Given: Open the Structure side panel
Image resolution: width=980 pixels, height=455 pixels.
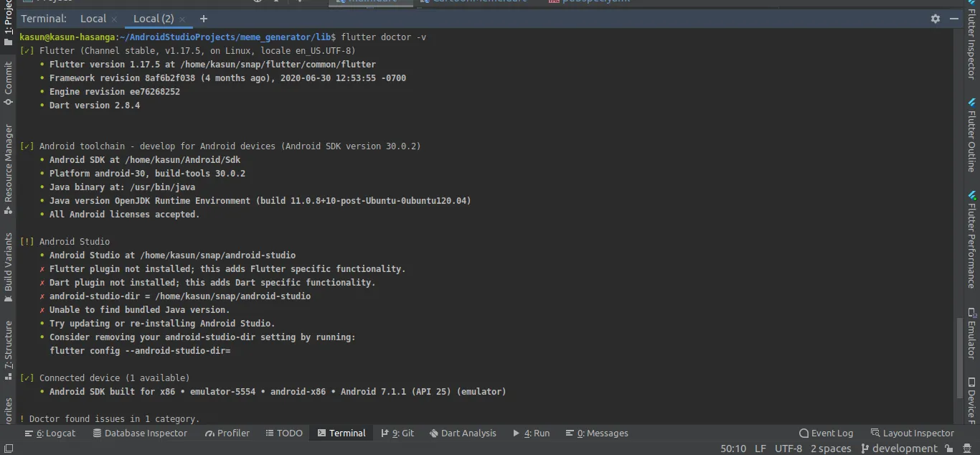Looking at the screenshot, I should [x=8, y=350].
